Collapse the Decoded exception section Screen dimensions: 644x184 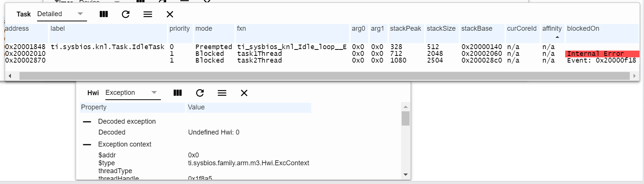(x=87, y=122)
